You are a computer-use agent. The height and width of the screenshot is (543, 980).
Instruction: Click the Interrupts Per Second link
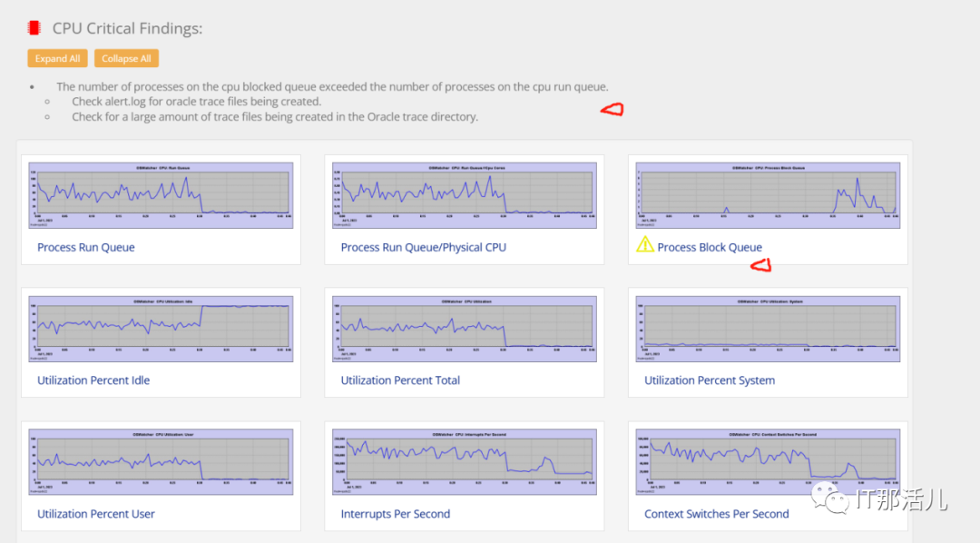pyautogui.click(x=396, y=514)
